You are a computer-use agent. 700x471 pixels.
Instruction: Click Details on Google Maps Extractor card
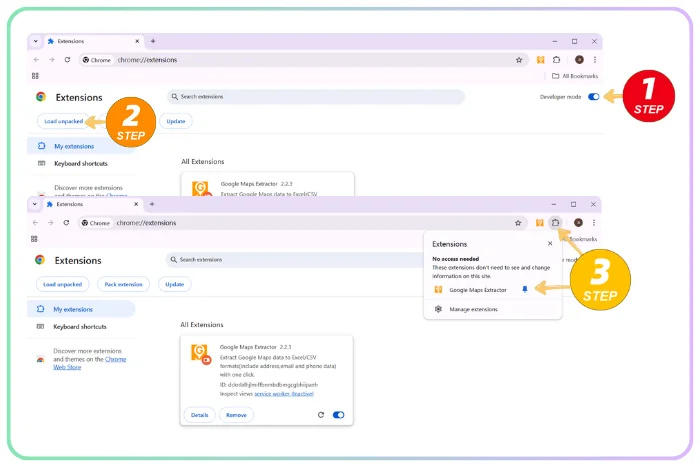click(x=199, y=414)
